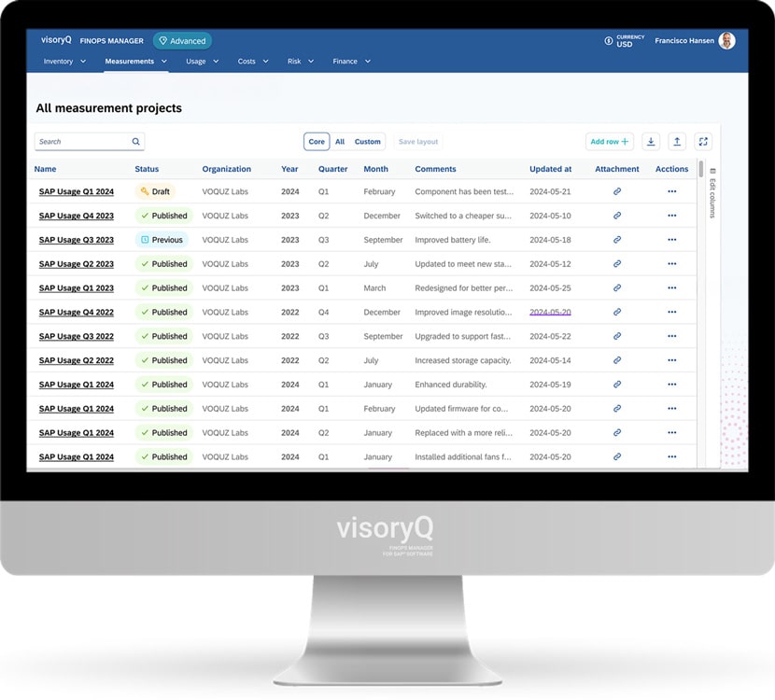Screen dimensions: 775x700
Task: Open the Risk navigation item
Action: (294, 62)
